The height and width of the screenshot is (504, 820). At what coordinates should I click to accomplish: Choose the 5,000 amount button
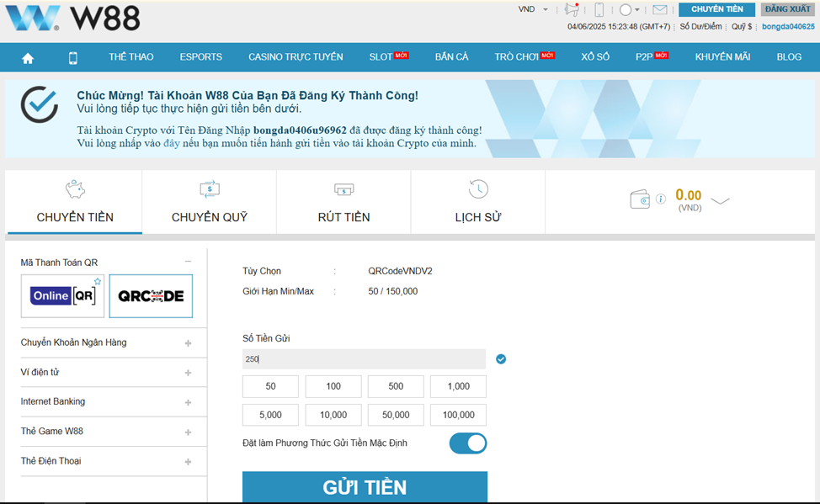[270, 415]
